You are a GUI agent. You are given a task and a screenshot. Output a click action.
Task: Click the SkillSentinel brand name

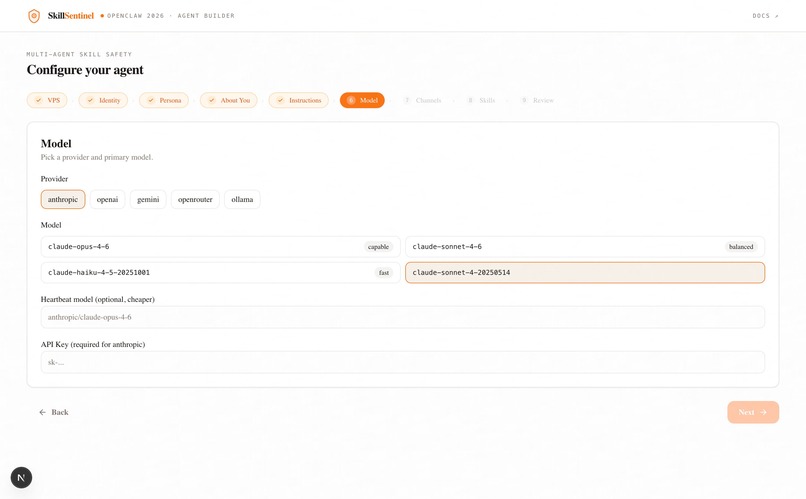[x=71, y=16]
